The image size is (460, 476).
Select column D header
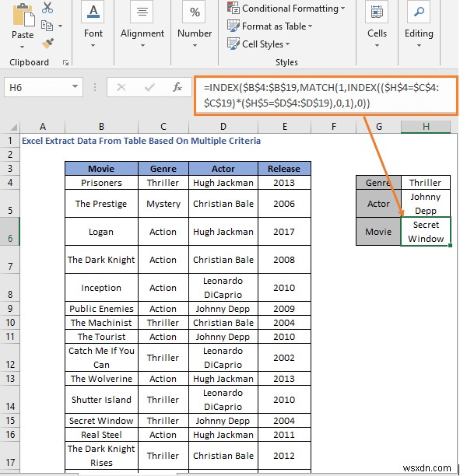(223, 127)
